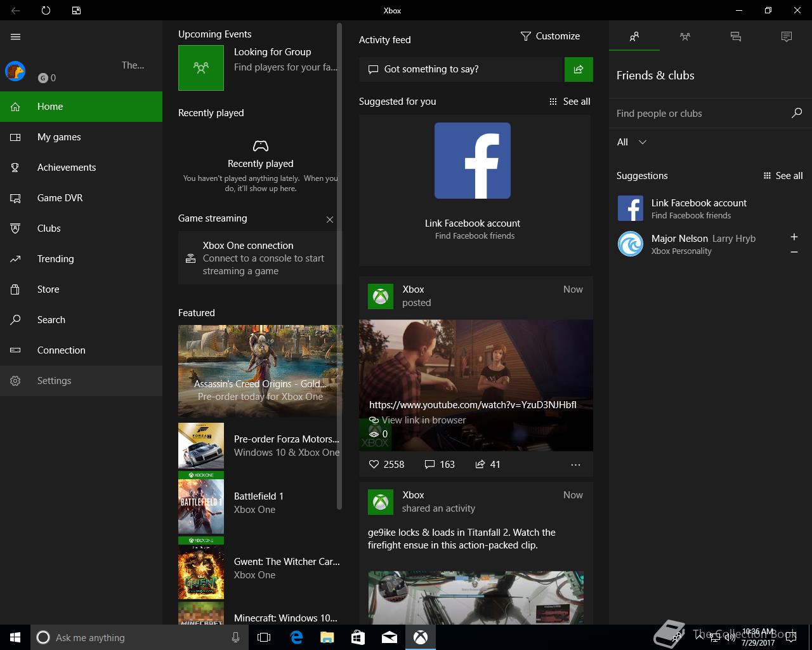Click Xbox avatar on shared activity
812x650 pixels.
pos(381,502)
